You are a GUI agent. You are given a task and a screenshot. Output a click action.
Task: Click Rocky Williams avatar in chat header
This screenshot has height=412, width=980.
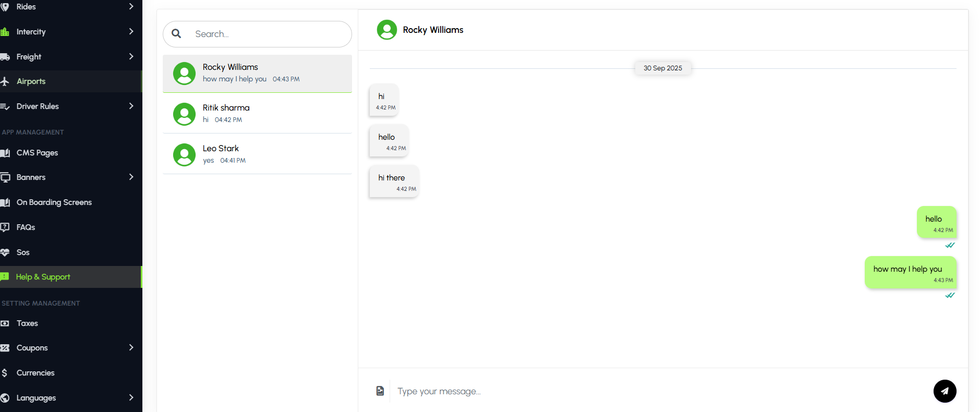point(387,30)
